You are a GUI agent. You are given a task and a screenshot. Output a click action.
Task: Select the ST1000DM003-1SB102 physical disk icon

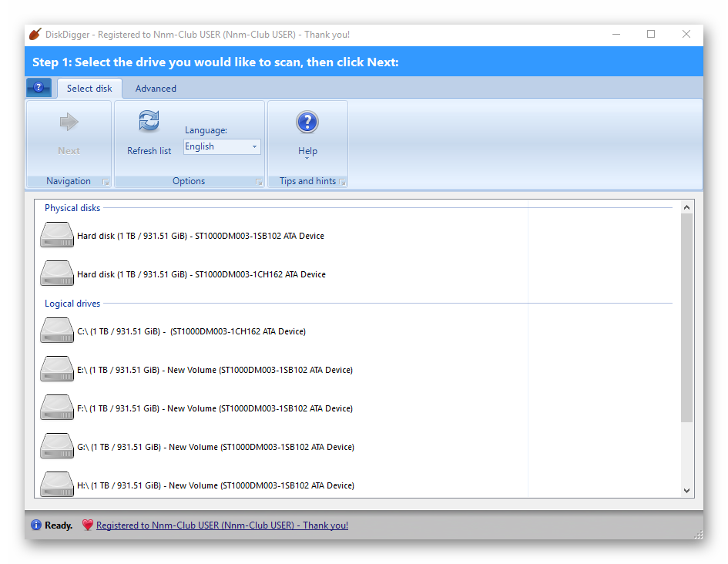[57, 235]
